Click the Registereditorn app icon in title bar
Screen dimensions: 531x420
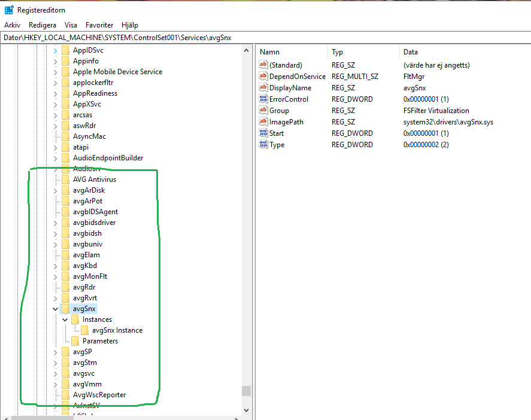[9, 10]
